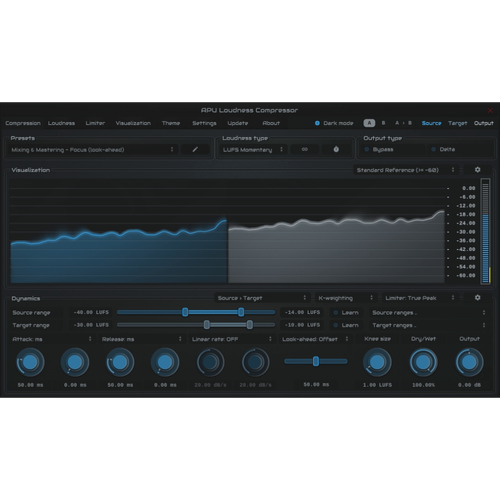Click the -10.00 LUFS target maximum field

click(x=302, y=325)
